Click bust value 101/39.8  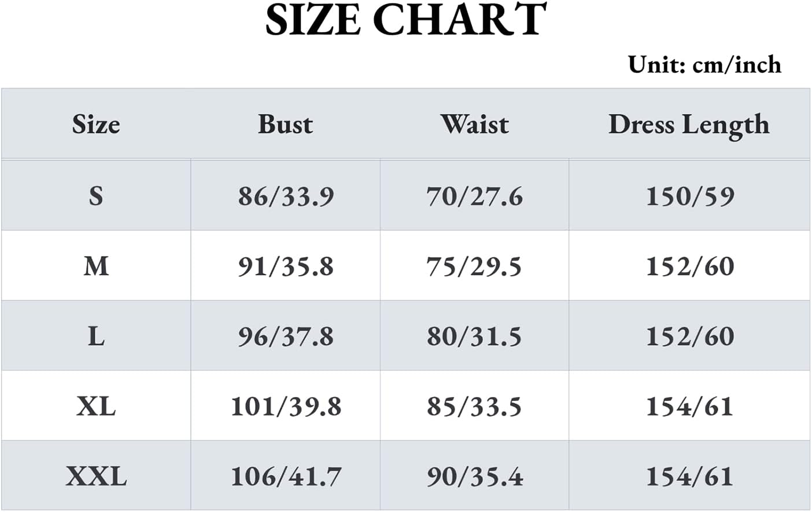286,406
